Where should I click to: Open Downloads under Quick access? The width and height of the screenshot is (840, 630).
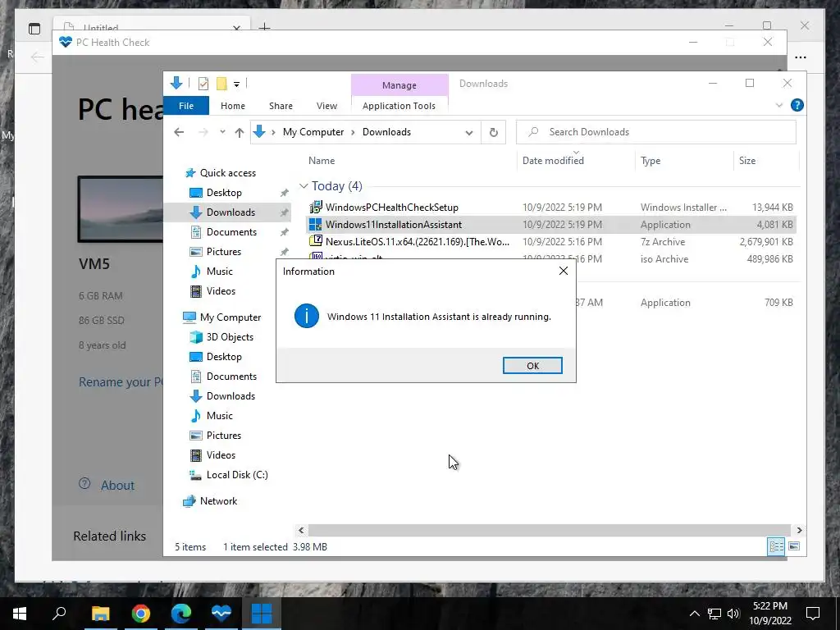231,212
